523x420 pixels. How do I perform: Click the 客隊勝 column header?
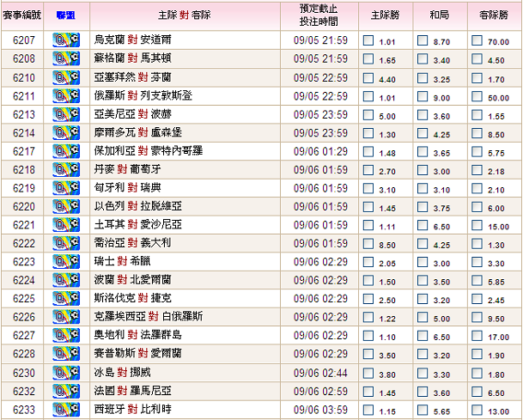494,15
